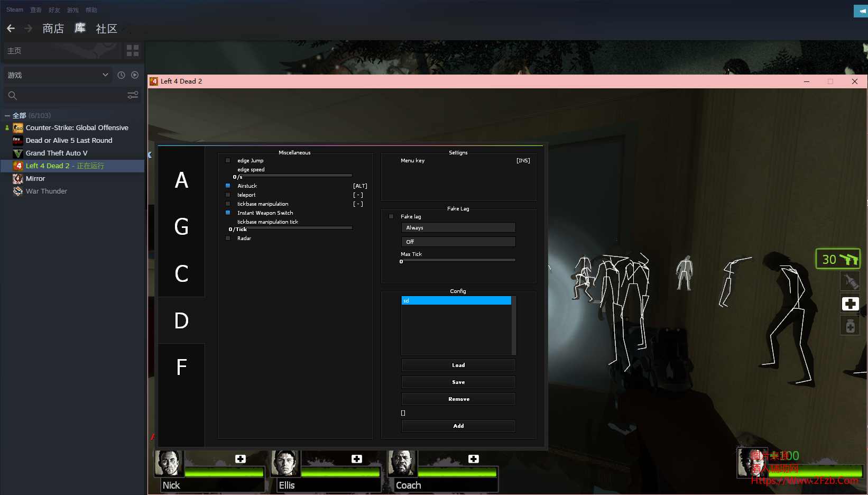The width and height of the screenshot is (868, 495).
Task: Click Ellis's survivor portrait
Action: 285,463
